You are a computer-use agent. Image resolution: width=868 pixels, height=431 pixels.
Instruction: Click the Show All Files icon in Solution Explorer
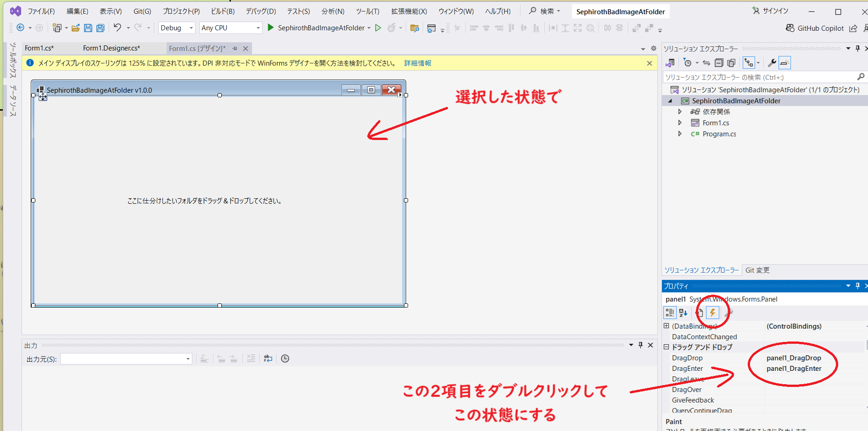pos(731,63)
